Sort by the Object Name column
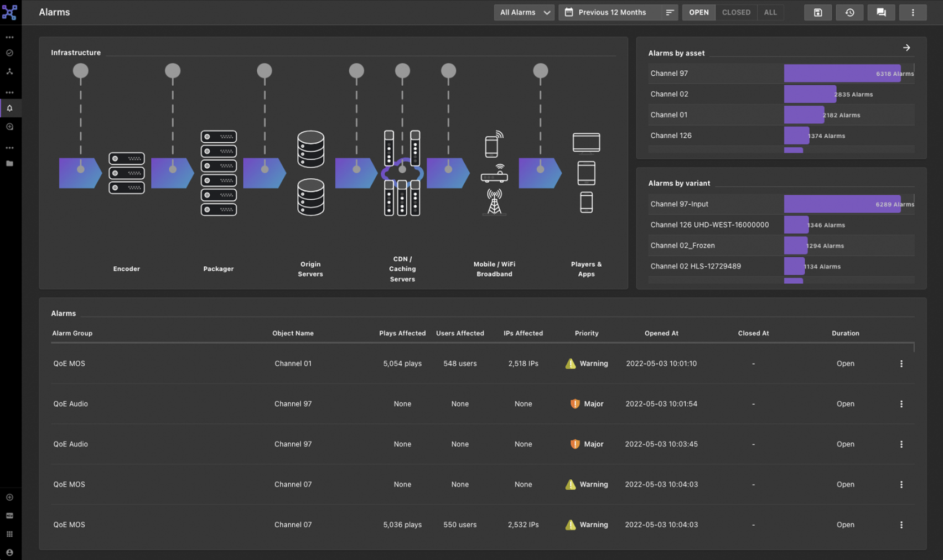The height and width of the screenshot is (560, 943). point(293,333)
